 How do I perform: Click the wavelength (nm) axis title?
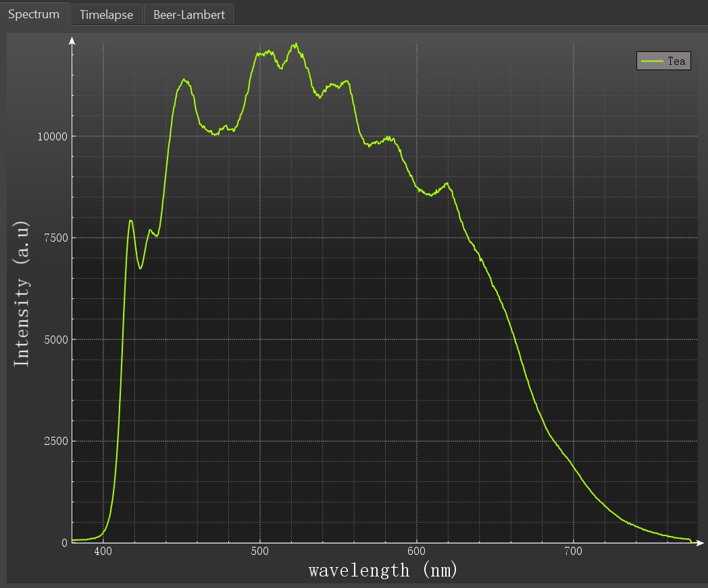(x=383, y=570)
